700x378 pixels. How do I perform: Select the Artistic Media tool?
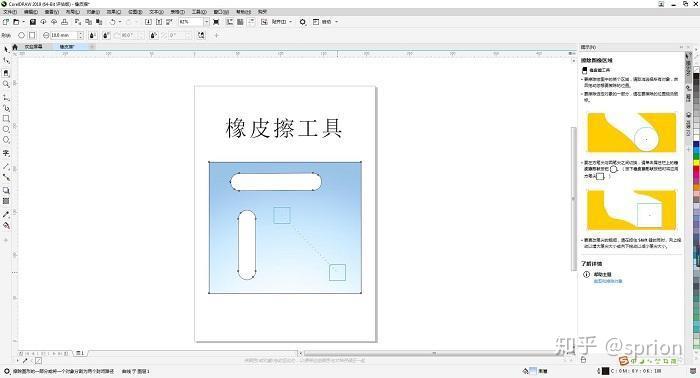click(6, 108)
